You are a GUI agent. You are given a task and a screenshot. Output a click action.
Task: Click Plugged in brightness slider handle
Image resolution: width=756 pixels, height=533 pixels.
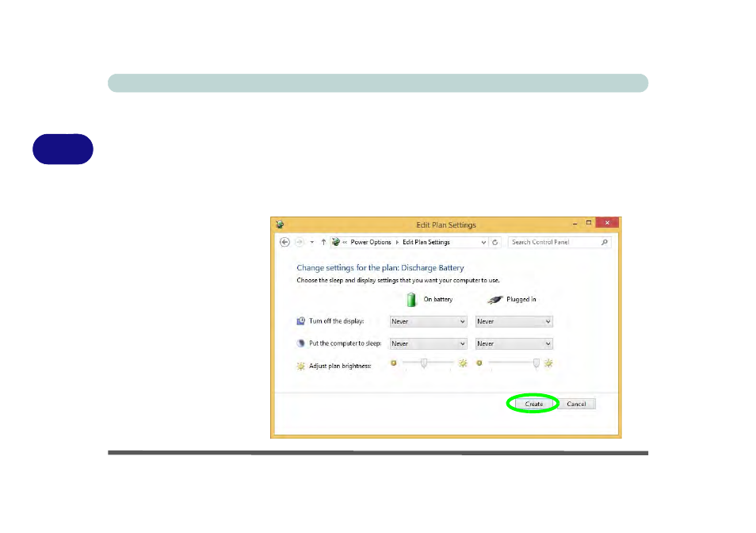(536, 363)
